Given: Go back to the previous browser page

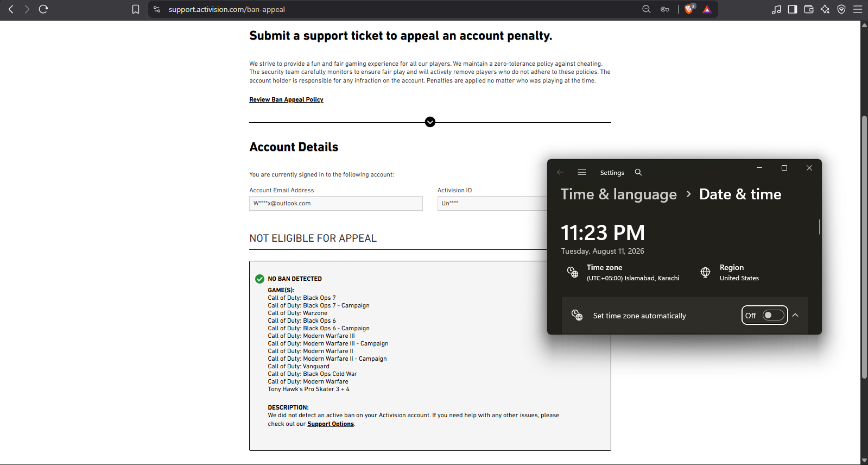Looking at the screenshot, I should tap(11, 9).
